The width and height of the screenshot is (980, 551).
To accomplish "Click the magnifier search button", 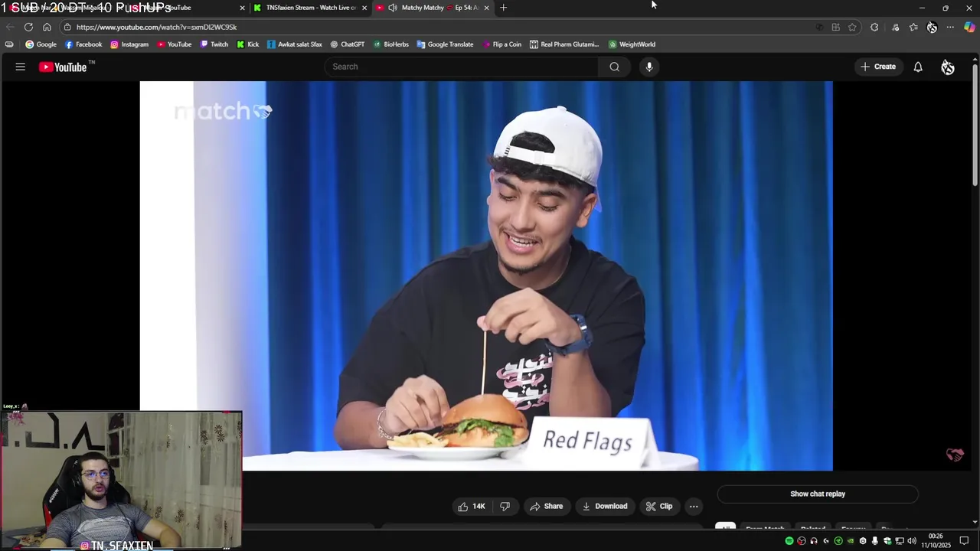I will coord(614,67).
